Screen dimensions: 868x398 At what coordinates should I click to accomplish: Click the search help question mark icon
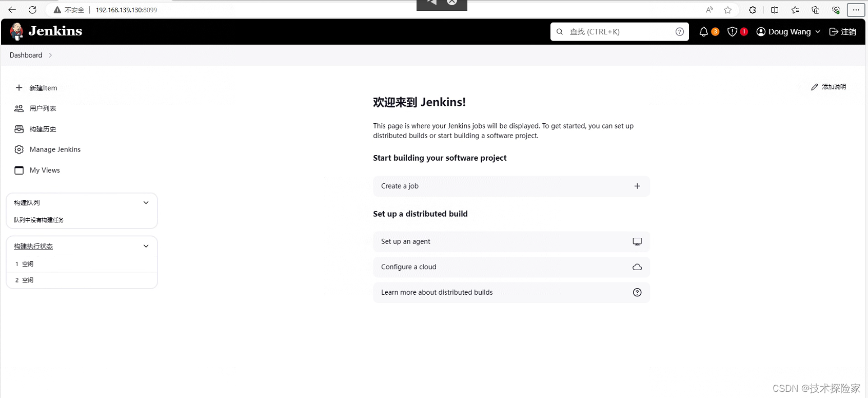680,32
